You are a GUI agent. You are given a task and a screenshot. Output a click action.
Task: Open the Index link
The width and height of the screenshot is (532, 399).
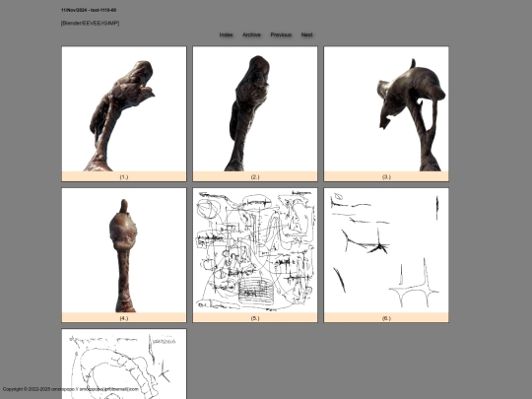[226, 34]
